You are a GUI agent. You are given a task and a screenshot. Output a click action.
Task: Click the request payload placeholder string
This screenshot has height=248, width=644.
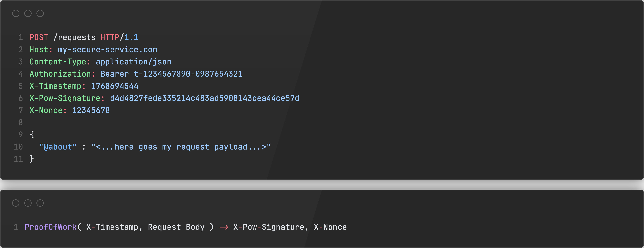(181, 147)
